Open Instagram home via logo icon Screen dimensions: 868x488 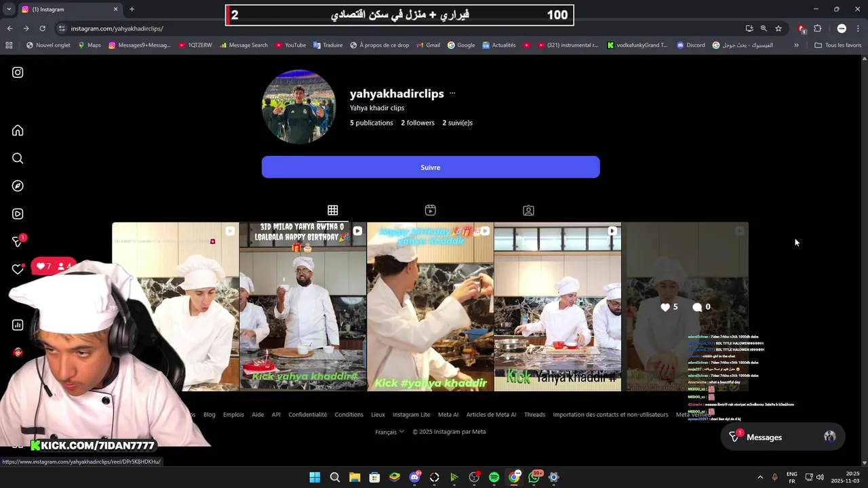point(18,73)
